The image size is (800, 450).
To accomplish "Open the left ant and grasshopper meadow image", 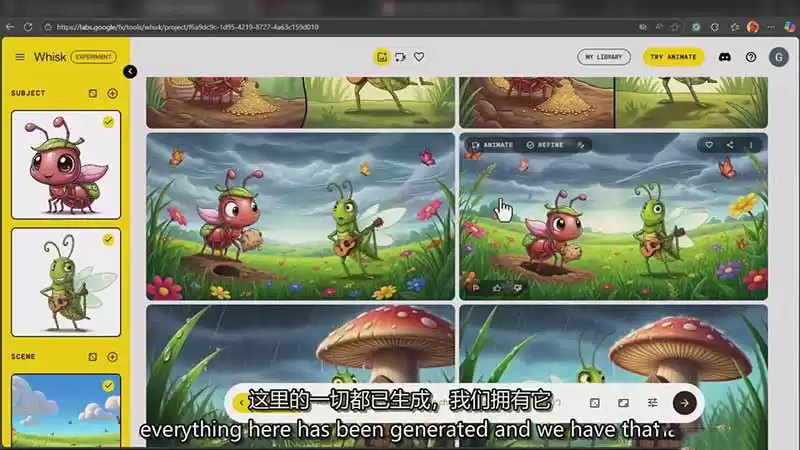I will (300, 215).
